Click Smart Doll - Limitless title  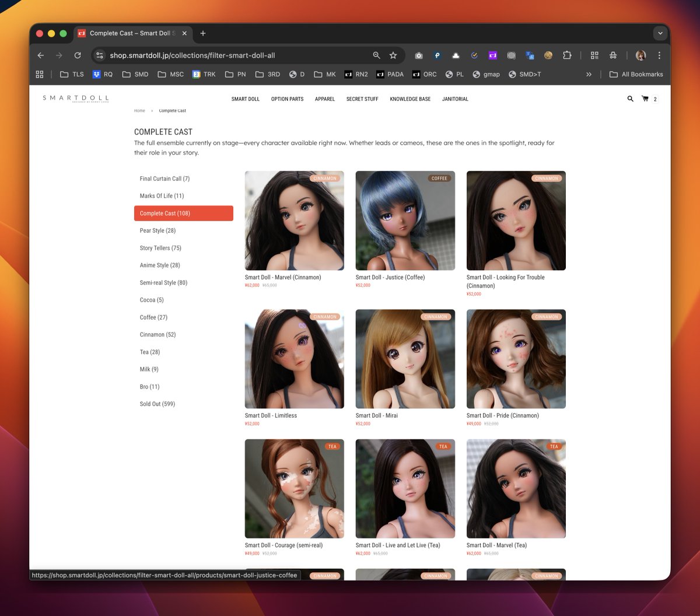point(271,415)
